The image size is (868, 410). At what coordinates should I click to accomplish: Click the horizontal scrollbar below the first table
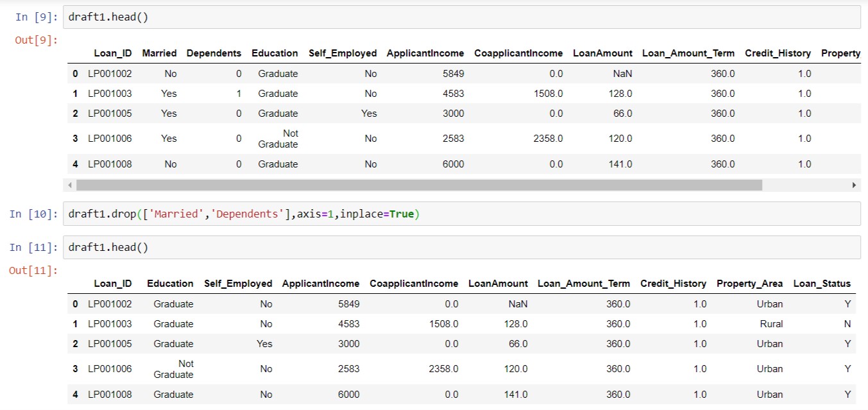(x=417, y=185)
